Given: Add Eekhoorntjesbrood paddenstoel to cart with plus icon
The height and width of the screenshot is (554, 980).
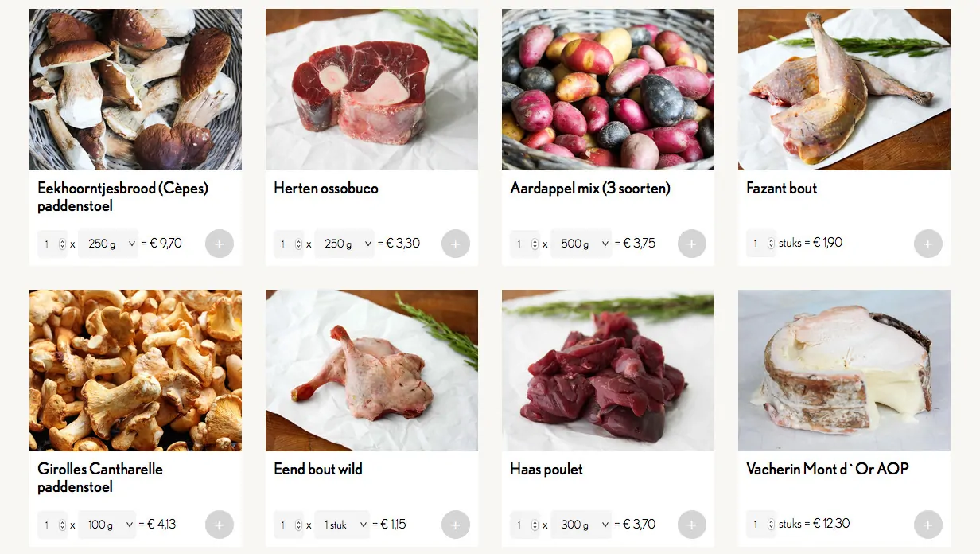Looking at the screenshot, I should [220, 244].
